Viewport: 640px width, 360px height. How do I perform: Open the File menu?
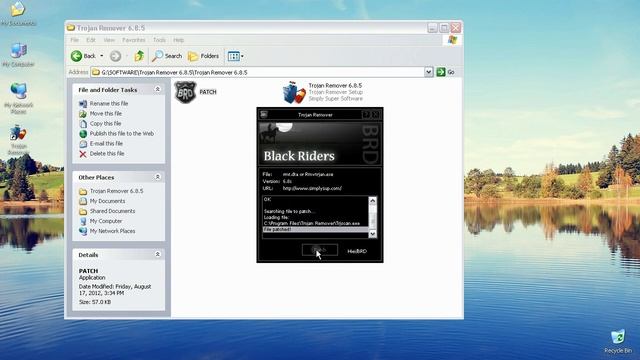(x=75, y=40)
